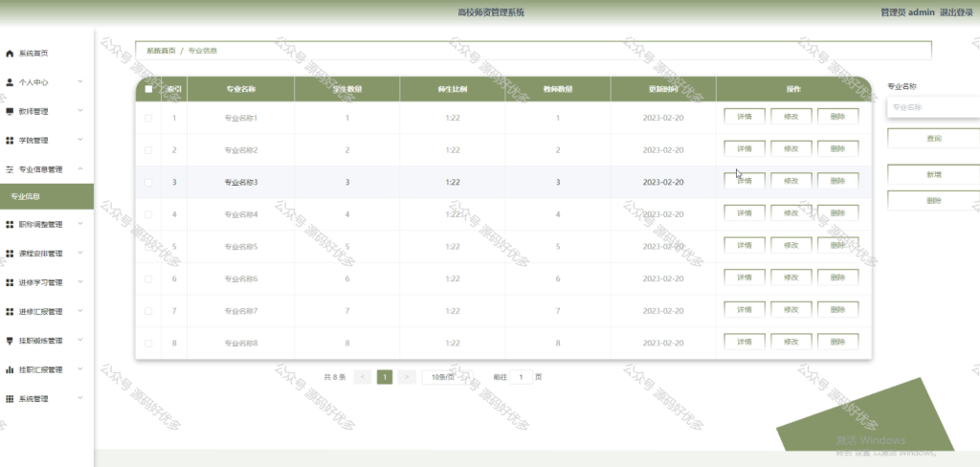Click the next page arrow
This screenshot has height=467, width=980.
(407, 377)
